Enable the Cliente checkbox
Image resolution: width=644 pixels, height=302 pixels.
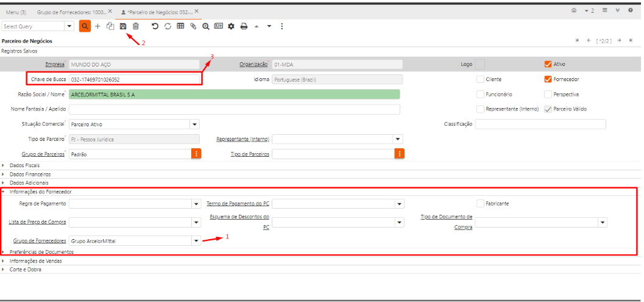[481, 79]
